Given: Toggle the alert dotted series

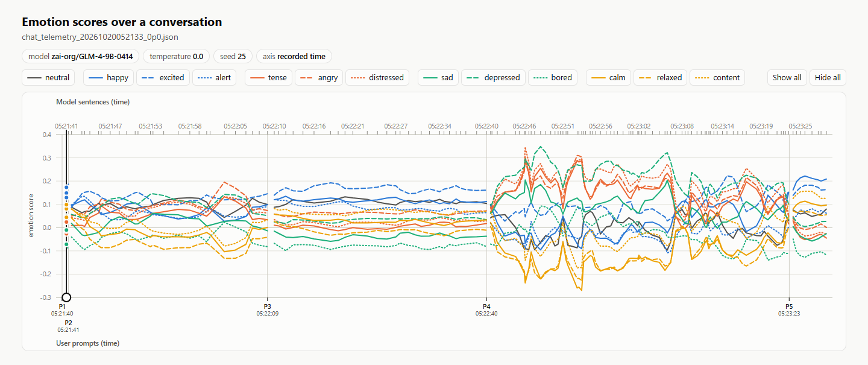Looking at the screenshot, I should pyautogui.click(x=215, y=77).
